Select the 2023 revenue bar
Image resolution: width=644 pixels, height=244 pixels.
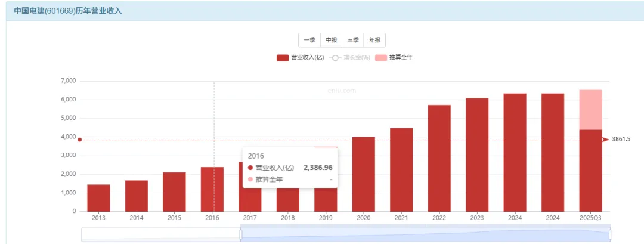(x=477, y=155)
